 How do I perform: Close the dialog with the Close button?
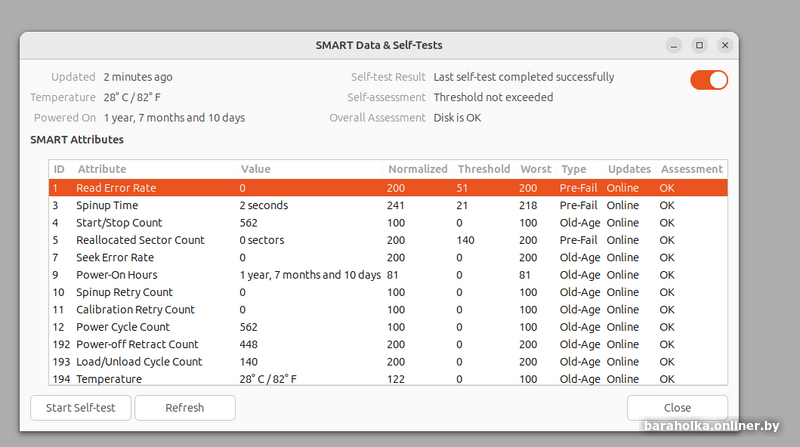(677, 408)
